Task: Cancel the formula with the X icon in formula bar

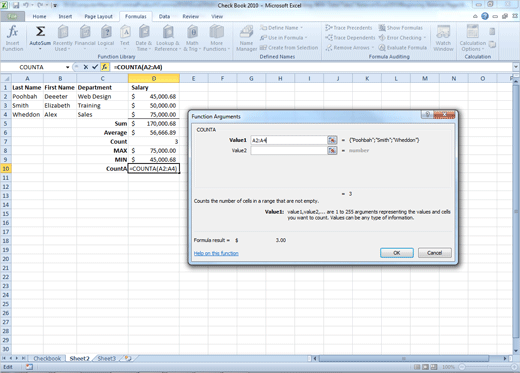Action: [86, 67]
